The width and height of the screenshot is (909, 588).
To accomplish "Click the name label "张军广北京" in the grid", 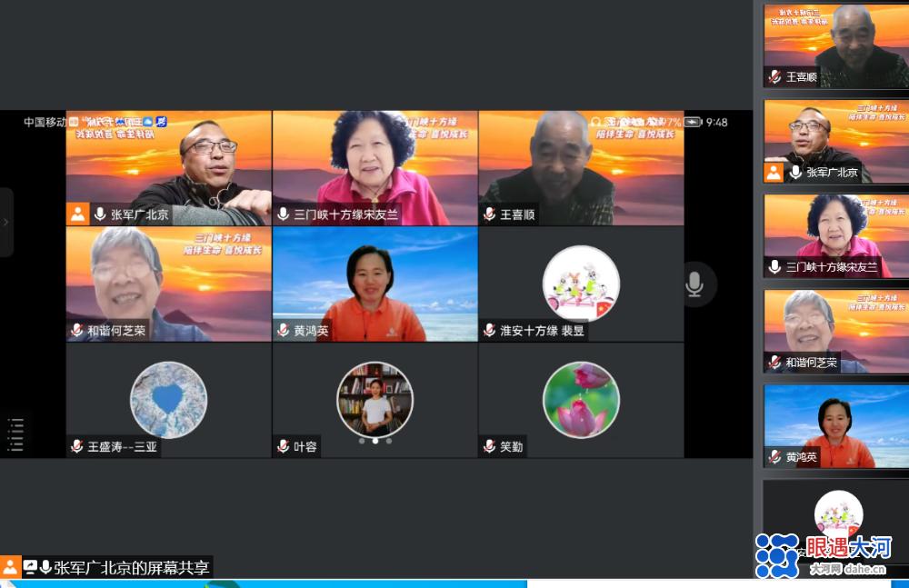I will (x=139, y=214).
